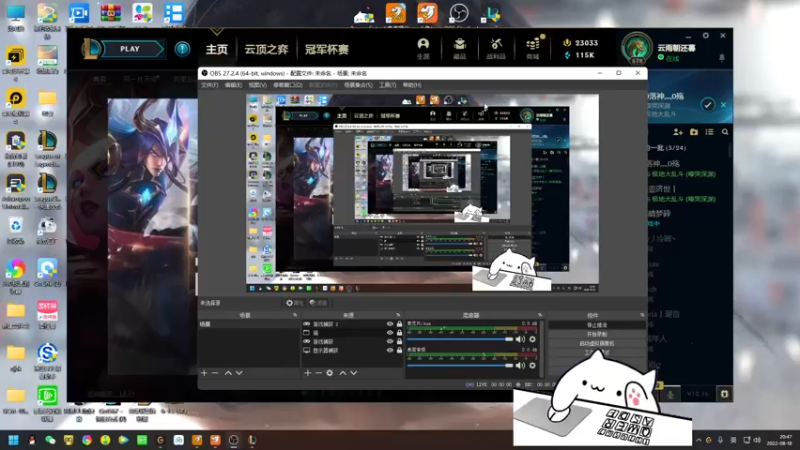Mute the 桌面音频 audio channel
Image resolution: width=800 pixels, height=450 pixels.
[x=520, y=365]
